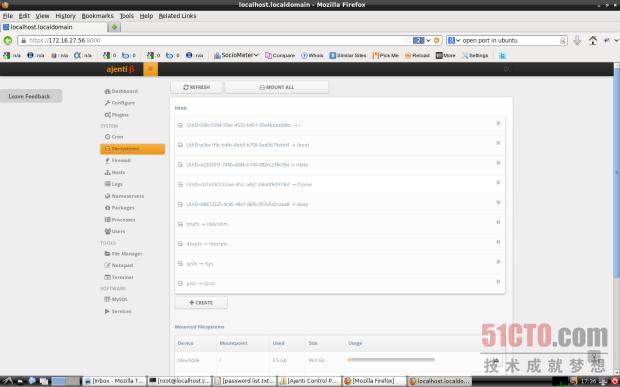Open the File menu
620x387 pixels.
8,16
